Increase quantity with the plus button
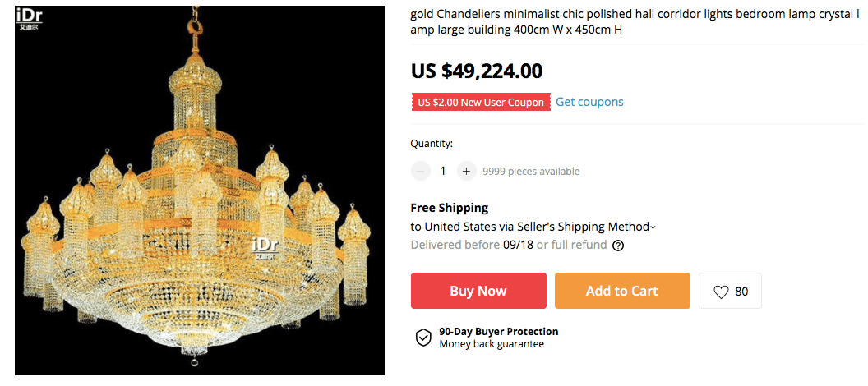This screenshot has width=868, height=386. [x=466, y=171]
